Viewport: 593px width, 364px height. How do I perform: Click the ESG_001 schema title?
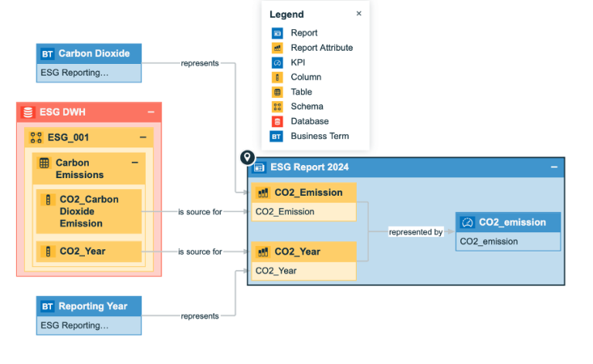tap(68, 137)
